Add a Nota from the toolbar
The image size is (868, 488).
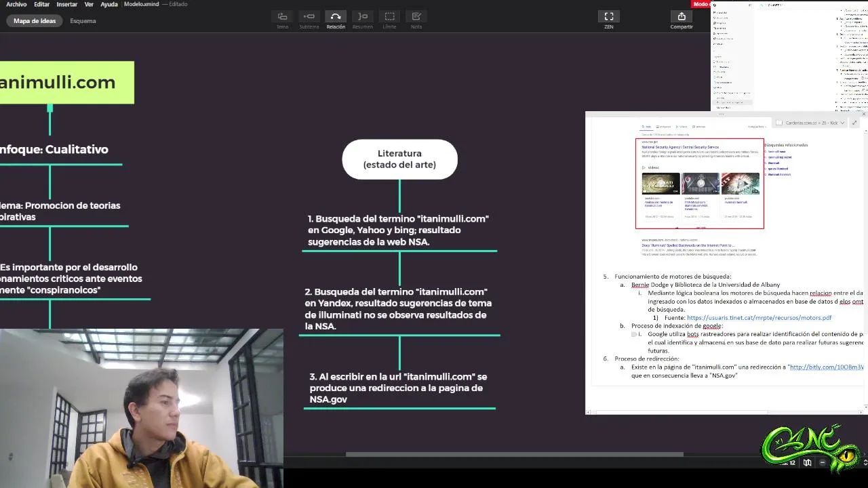(416, 16)
